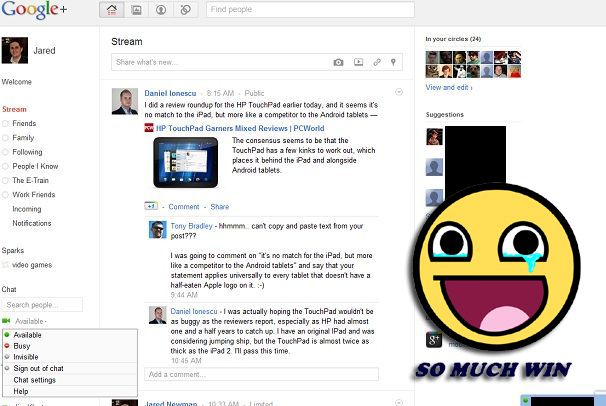Image resolution: width=606 pixels, height=406 pixels.
Task: Open HP TouchPad Garners Mixed Reviews article
Action: click(x=240, y=128)
